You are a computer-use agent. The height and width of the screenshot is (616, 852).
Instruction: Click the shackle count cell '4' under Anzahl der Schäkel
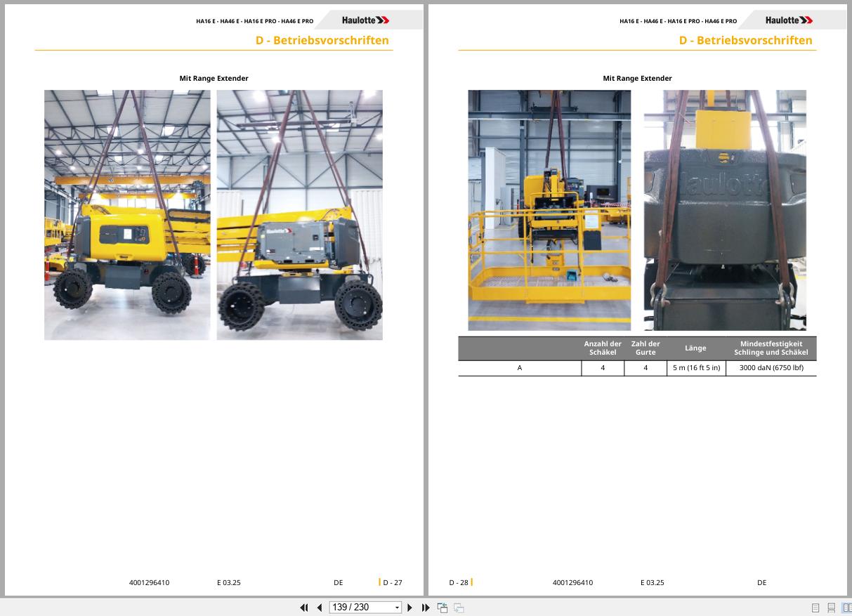(603, 368)
